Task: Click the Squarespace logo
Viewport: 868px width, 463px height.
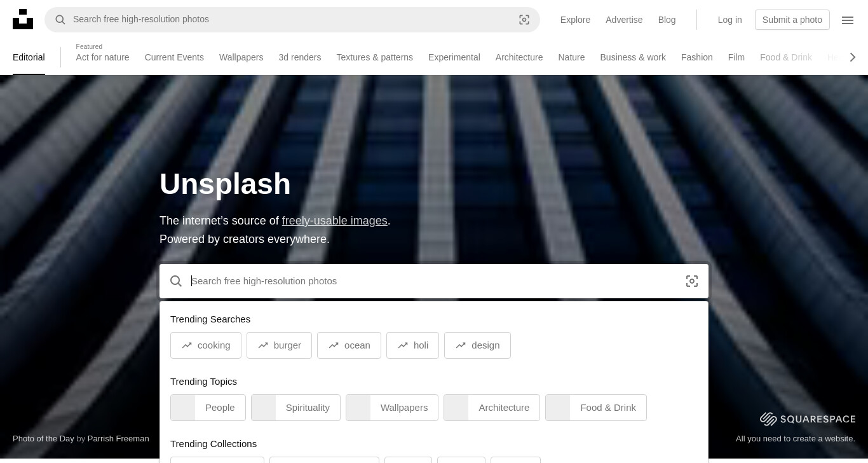Action: pos(808,419)
